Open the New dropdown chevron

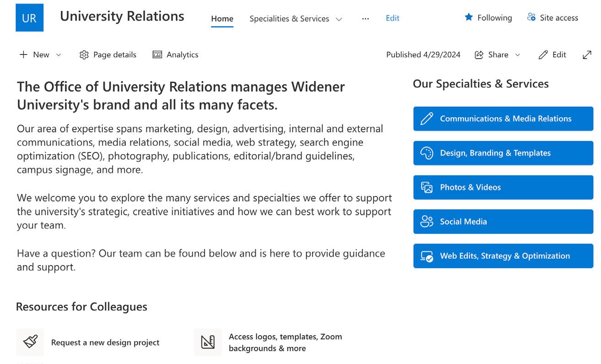point(59,55)
